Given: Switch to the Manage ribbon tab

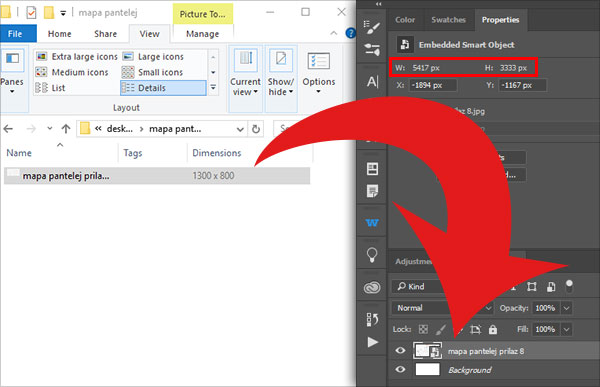Looking at the screenshot, I should point(202,34).
